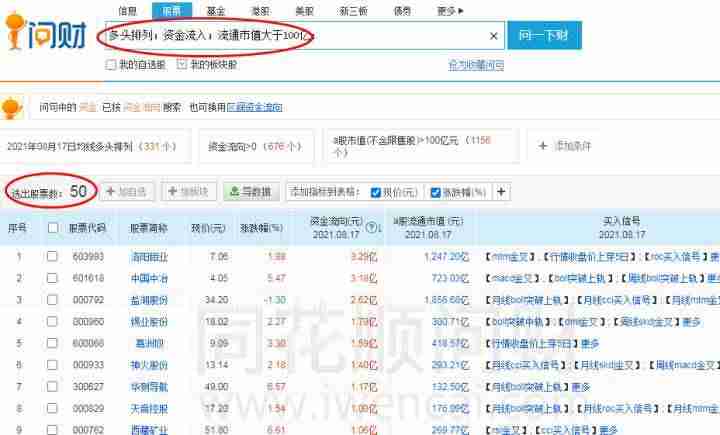
Task: Sort by the a股流通市值 column header
Action: pos(428,228)
